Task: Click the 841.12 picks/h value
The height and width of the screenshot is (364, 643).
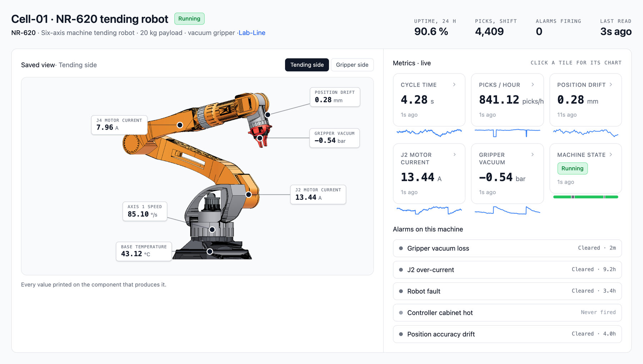Action: point(511,100)
